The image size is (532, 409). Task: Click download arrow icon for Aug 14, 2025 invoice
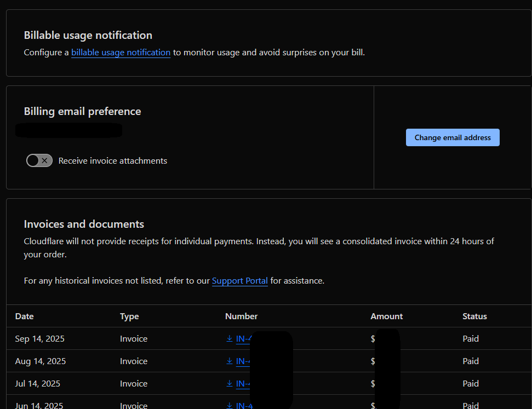230,361
